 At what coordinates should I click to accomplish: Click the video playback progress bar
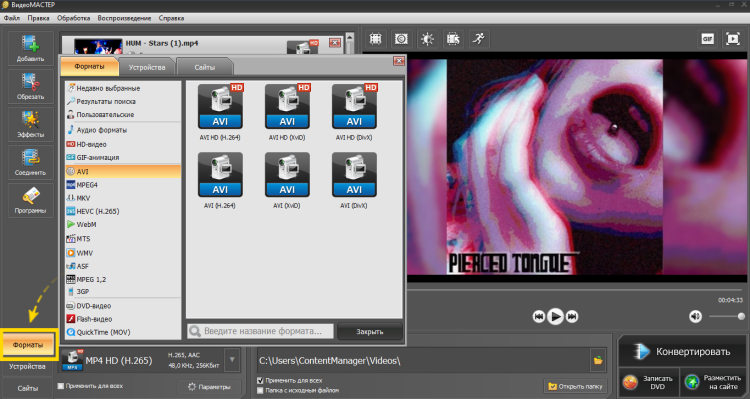[x=575, y=289]
